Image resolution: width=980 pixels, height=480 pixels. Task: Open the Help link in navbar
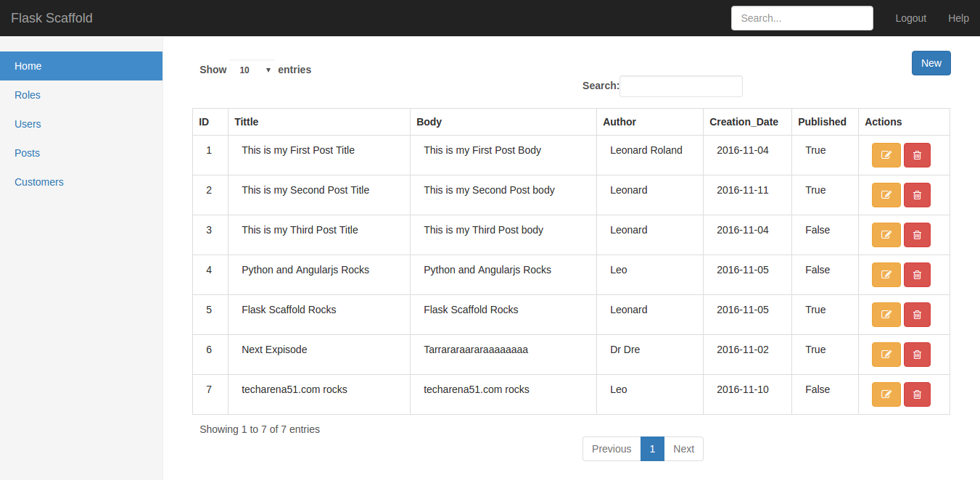pyautogui.click(x=958, y=18)
